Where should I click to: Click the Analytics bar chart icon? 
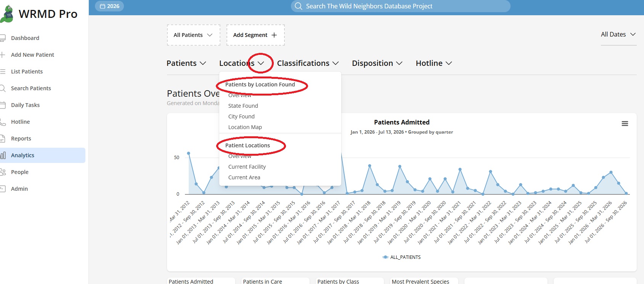click(3, 155)
